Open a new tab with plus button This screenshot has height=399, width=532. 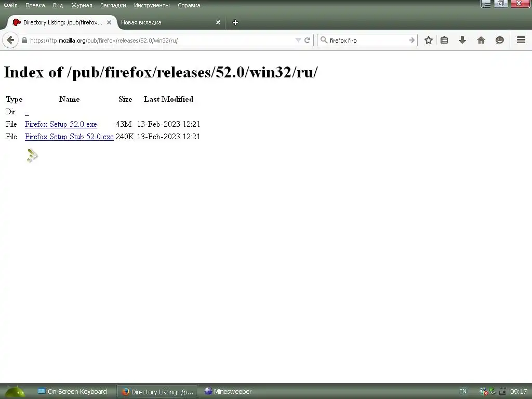(x=235, y=22)
